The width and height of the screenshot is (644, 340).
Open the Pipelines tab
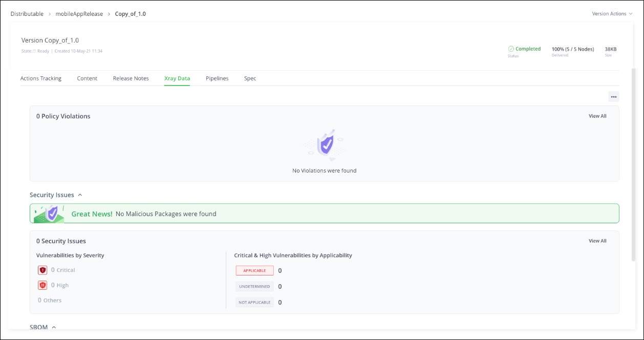(217, 78)
